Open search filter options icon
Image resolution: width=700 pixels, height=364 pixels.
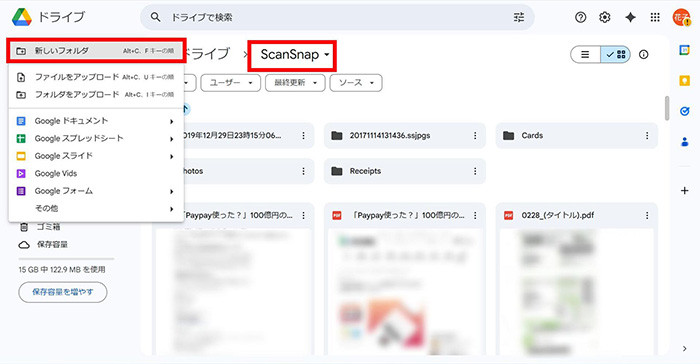coord(519,17)
